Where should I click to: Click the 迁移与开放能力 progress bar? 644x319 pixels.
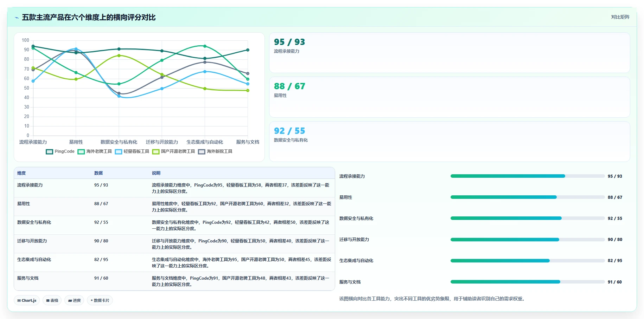pos(528,240)
